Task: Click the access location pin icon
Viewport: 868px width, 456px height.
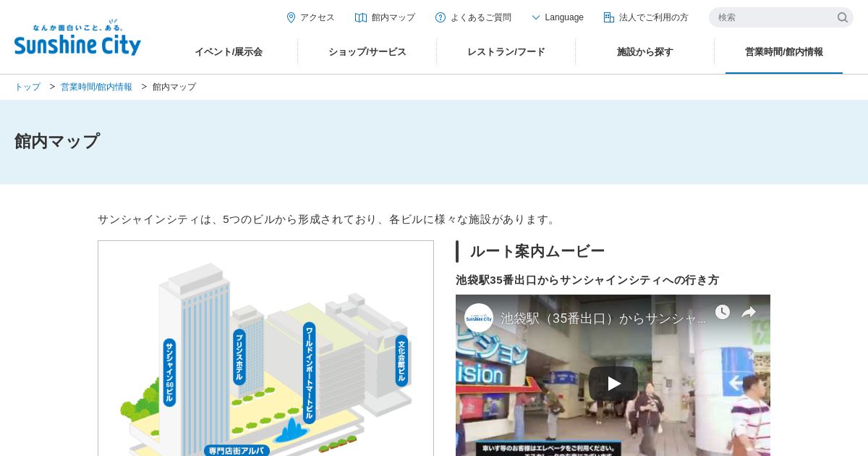Action: click(291, 17)
